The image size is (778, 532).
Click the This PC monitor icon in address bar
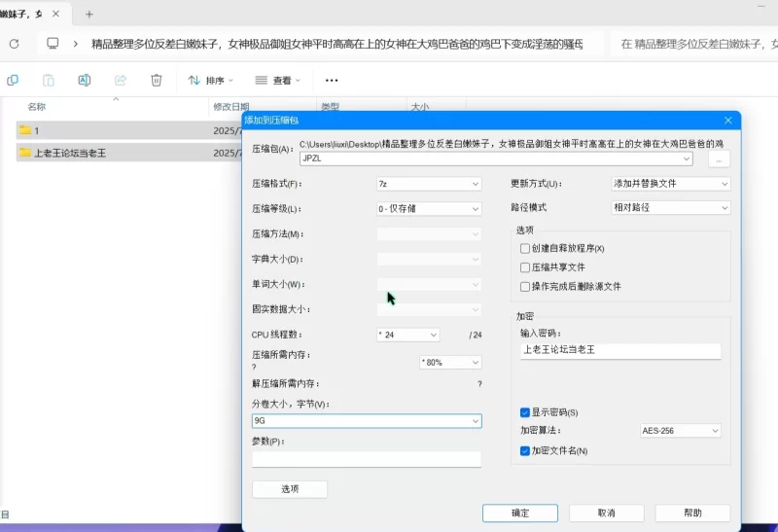(53, 44)
